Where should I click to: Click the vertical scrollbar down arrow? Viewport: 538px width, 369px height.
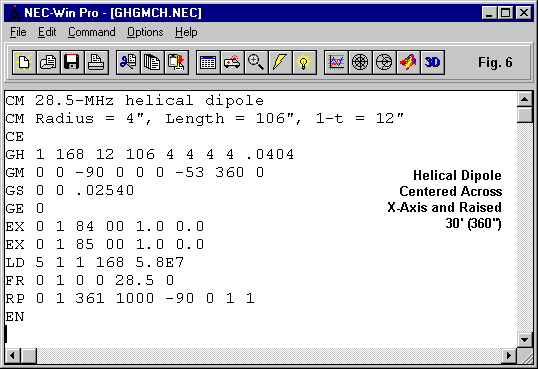[x=525, y=340]
